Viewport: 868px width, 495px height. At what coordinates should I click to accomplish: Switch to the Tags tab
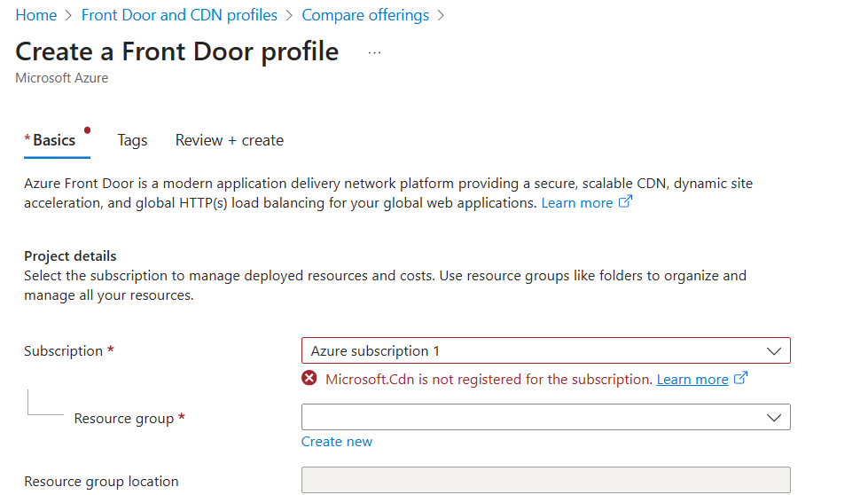(x=132, y=140)
